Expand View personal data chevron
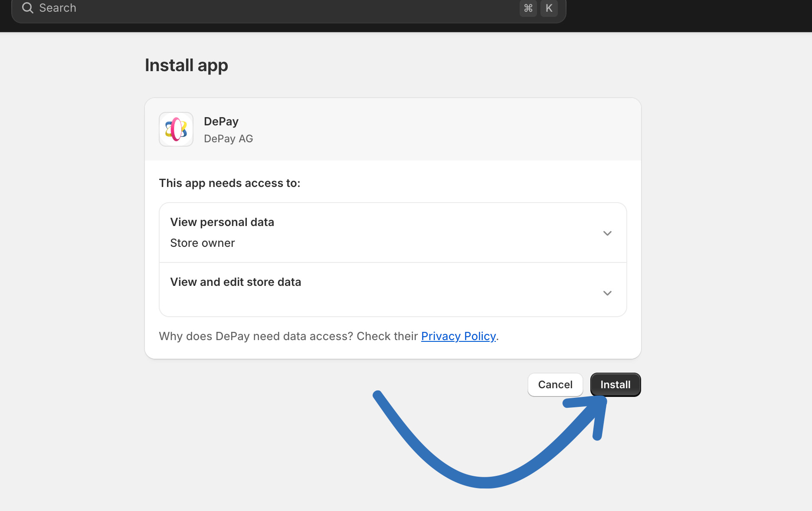This screenshot has height=511, width=812. [x=607, y=233]
